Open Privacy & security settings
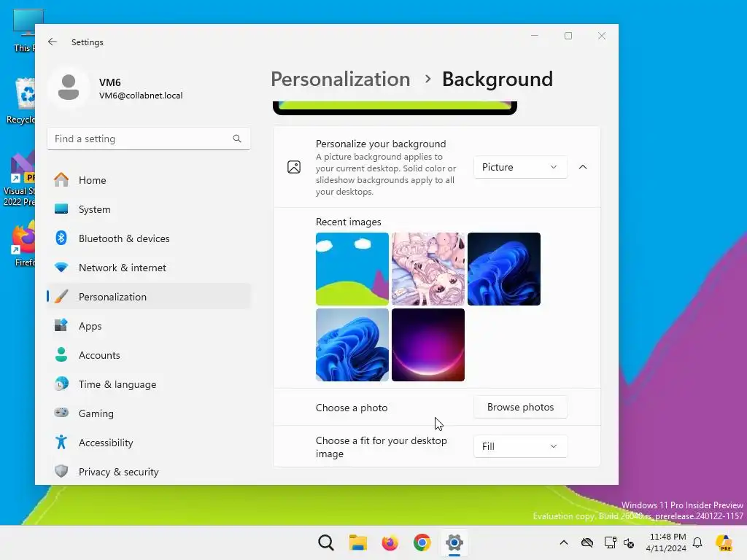 coord(148,472)
